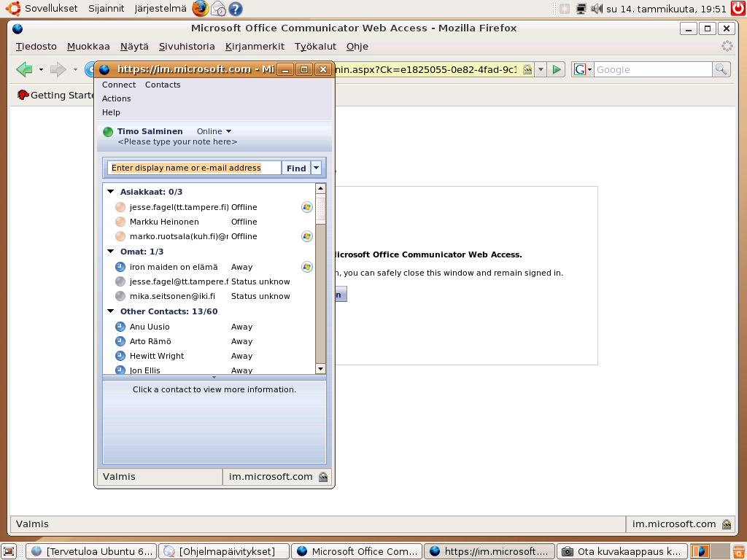
Task: Open the Contacts menu in Communicator
Action: (x=163, y=85)
